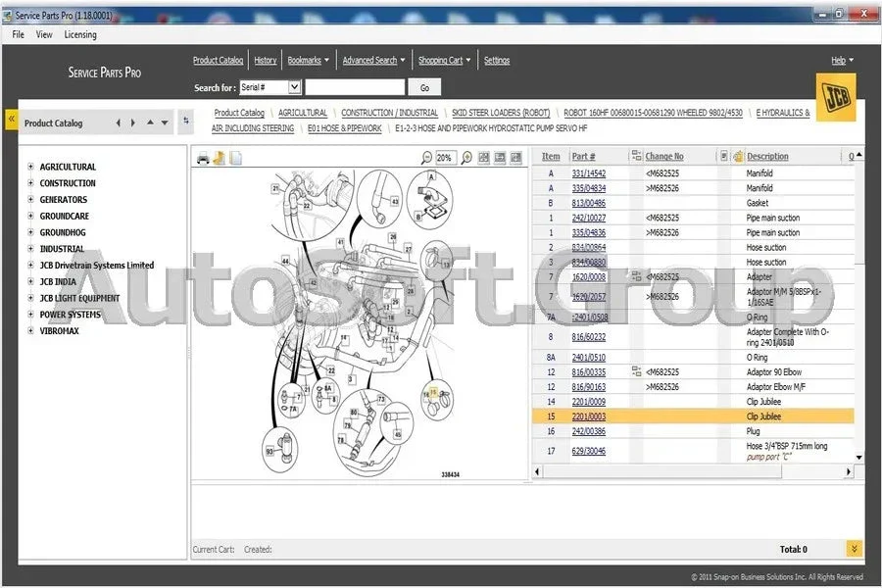Select callout 15 highlighted in the diagram
The height and width of the screenshot is (588, 882).
point(433,393)
